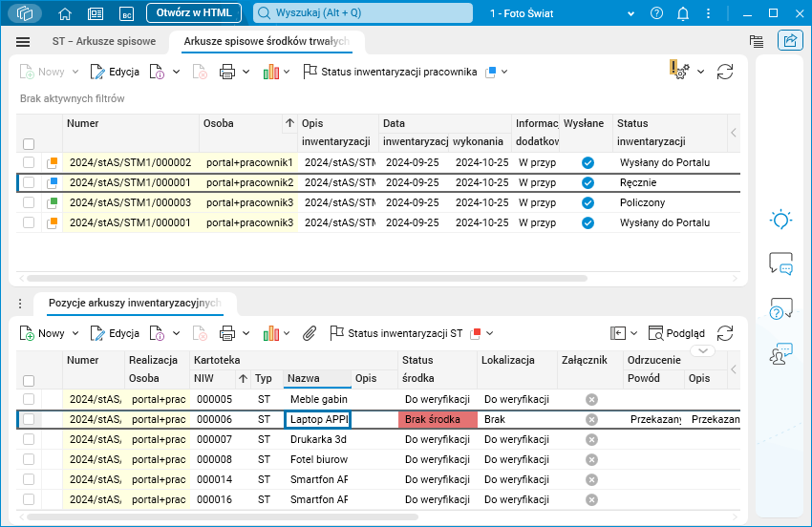The image size is (812, 527).
Task: Click the printer icon in upper toolbar
Action: point(227,72)
